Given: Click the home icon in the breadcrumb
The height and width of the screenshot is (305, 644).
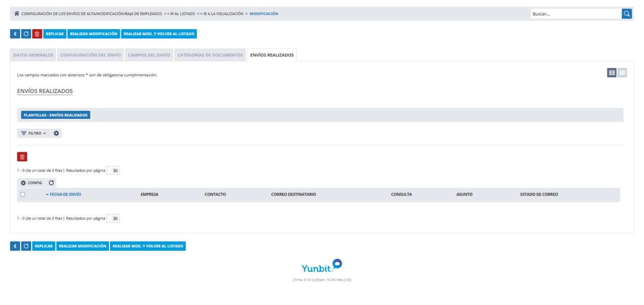Looking at the screenshot, I should tap(17, 14).
